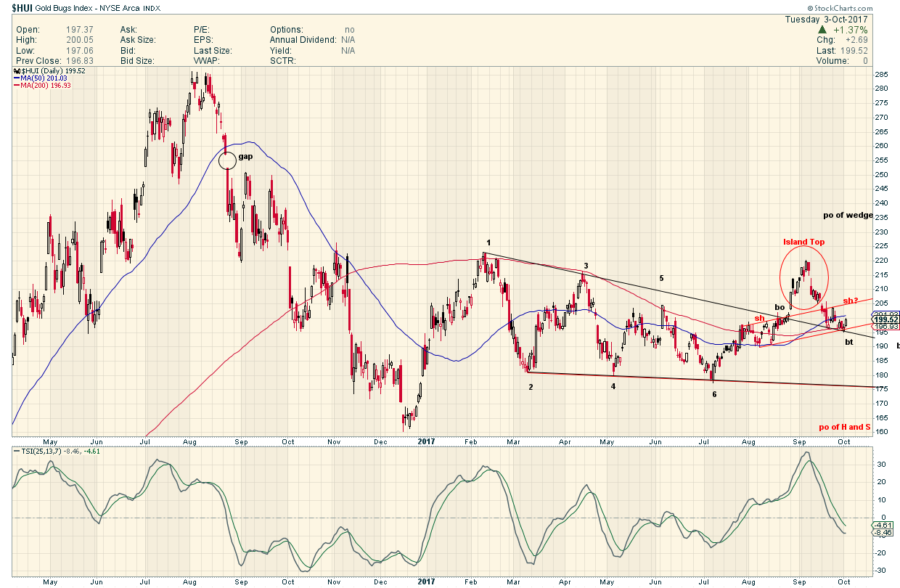
Task: Click the red Island Top ellipse
Action: click(804, 277)
